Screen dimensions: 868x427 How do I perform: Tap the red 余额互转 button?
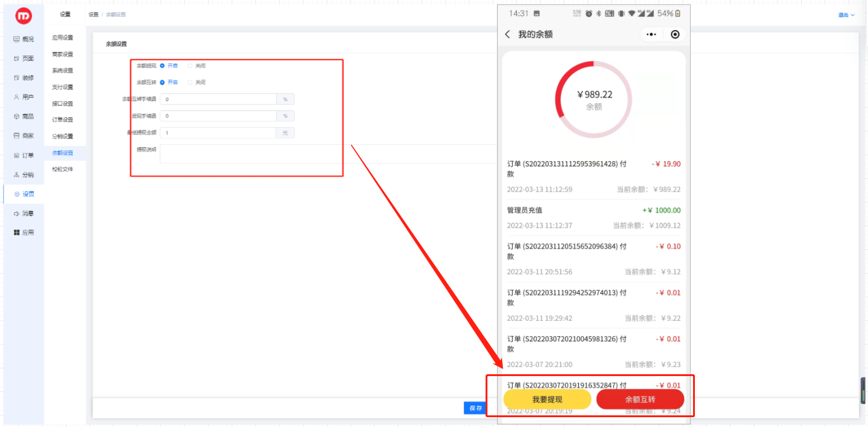pyautogui.click(x=640, y=399)
